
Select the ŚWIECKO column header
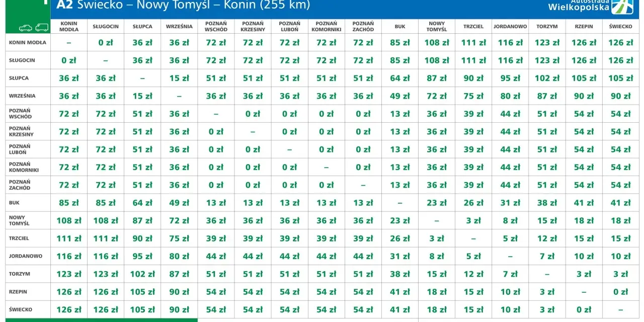pos(620,26)
